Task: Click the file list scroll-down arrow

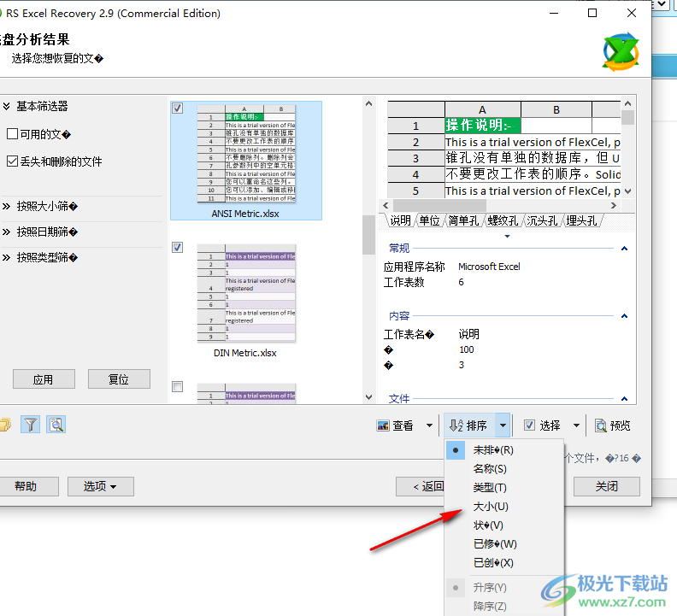Action: 368,397
